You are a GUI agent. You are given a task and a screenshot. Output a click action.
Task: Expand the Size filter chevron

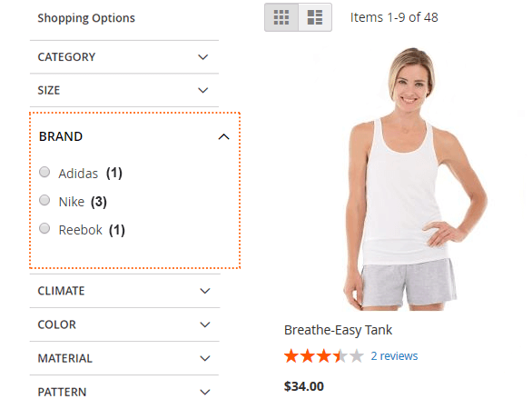[202, 90]
